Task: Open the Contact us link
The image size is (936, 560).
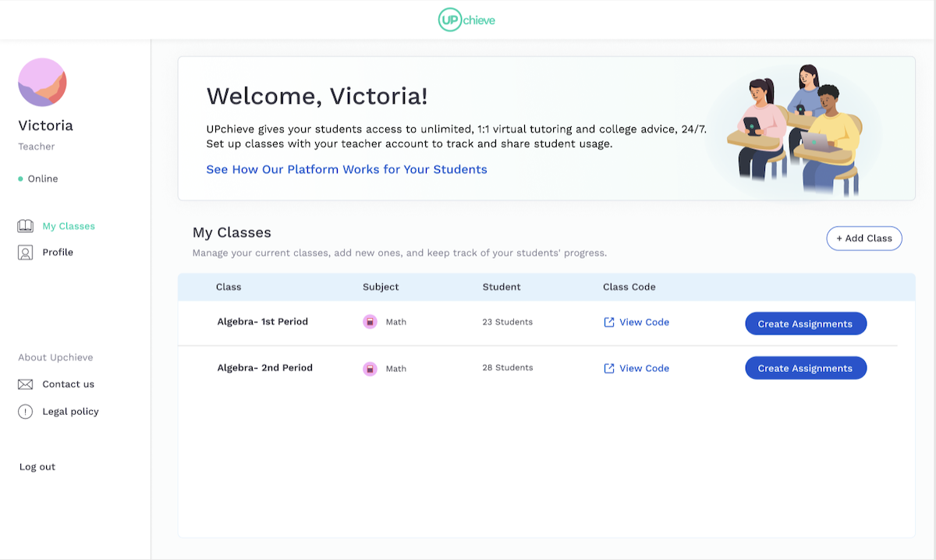Action: pos(68,385)
